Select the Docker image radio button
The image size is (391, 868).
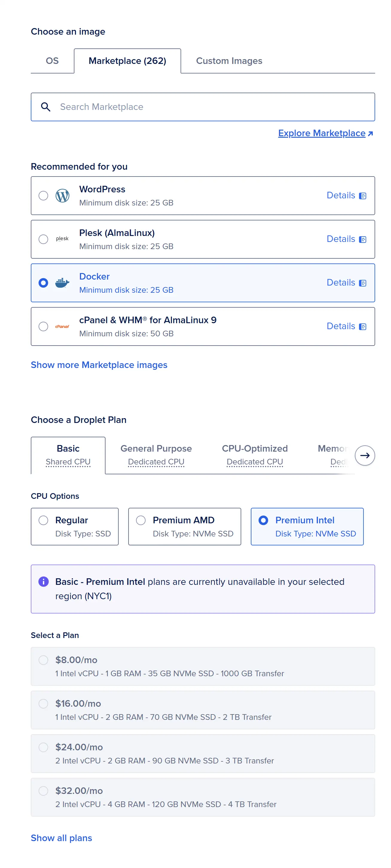43,283
